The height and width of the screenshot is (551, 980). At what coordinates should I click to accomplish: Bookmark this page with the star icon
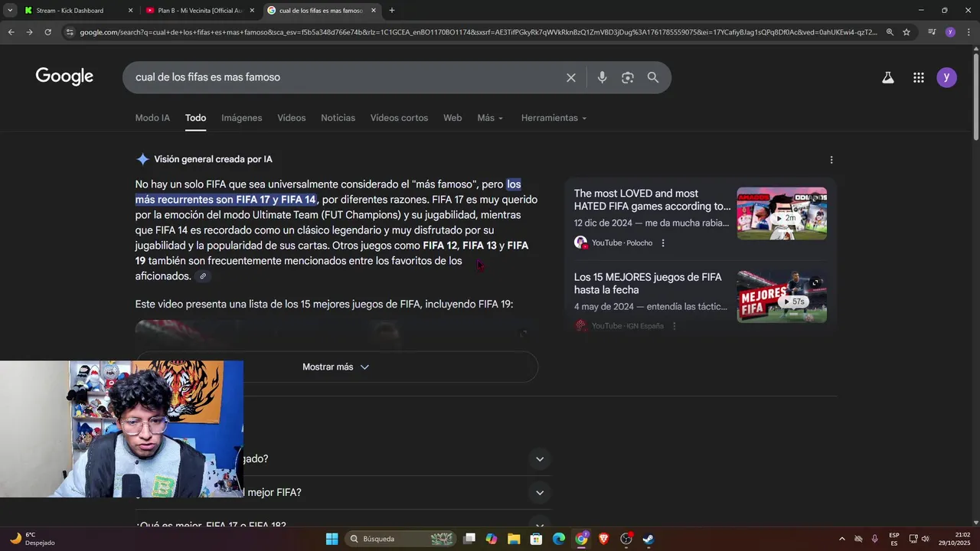(x=906, y=32)
